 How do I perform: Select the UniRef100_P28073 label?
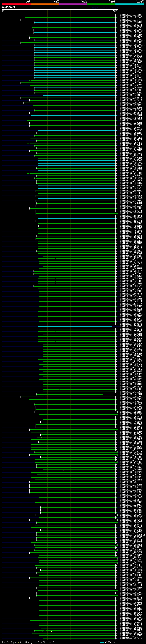pyautogui.click(x=131, y=75)
